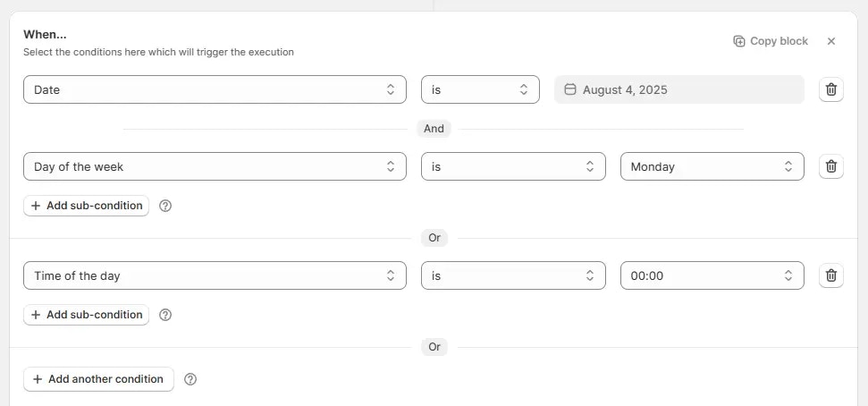Open the 'is' operator for Day of week
Image resolution: width=868 pixels, height=406 pixels.
[513, 166]
